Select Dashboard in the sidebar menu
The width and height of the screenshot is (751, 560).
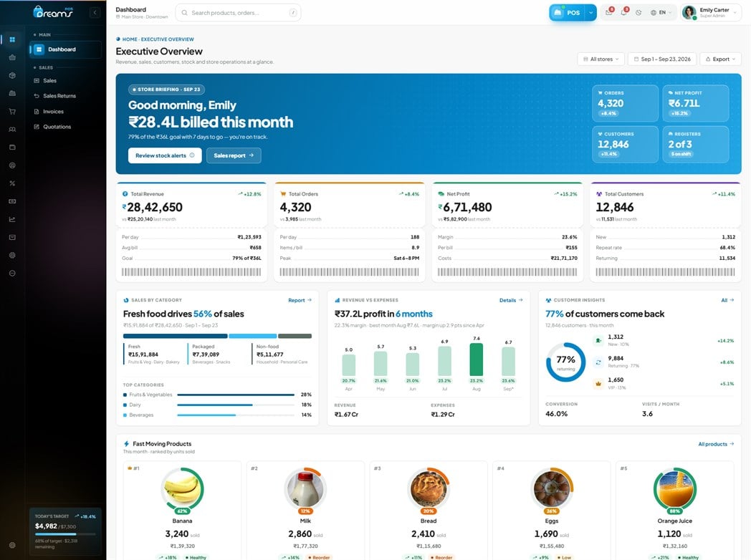(65, 49)
